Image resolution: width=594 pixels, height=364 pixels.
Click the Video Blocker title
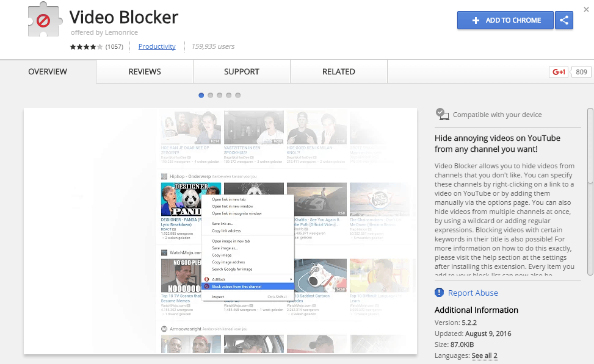[x=123, y=18]
